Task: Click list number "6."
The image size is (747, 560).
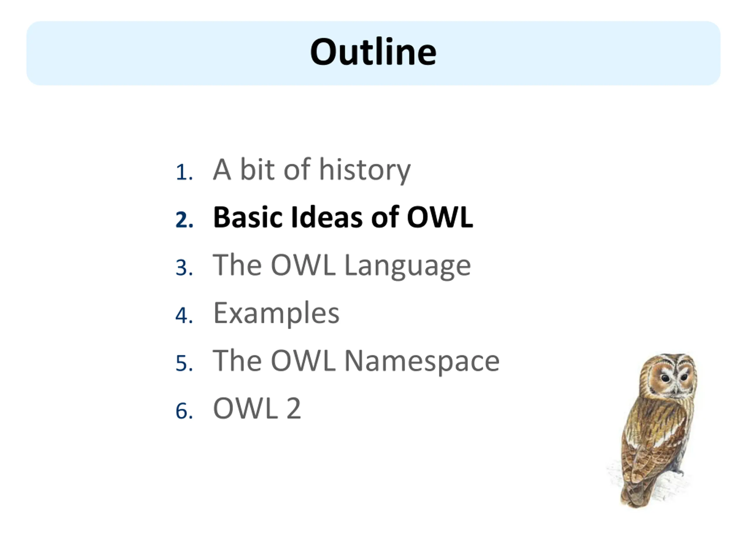Action: (184, 412)
